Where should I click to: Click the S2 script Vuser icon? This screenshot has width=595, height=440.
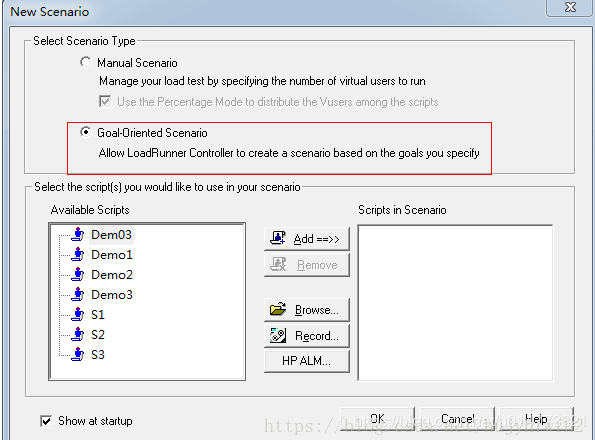click(78, 335)
